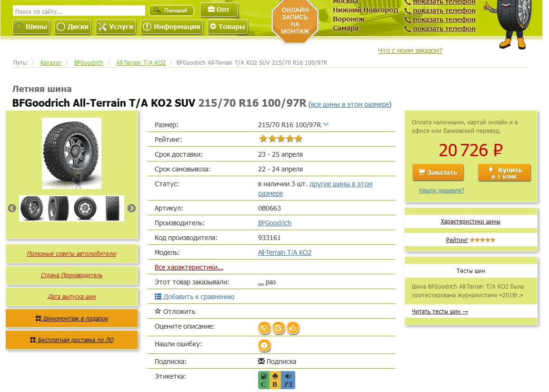The height and width of the screenshot is (392, 549).
Task: Open the Товары menu
Action: (x=228, y=27)
